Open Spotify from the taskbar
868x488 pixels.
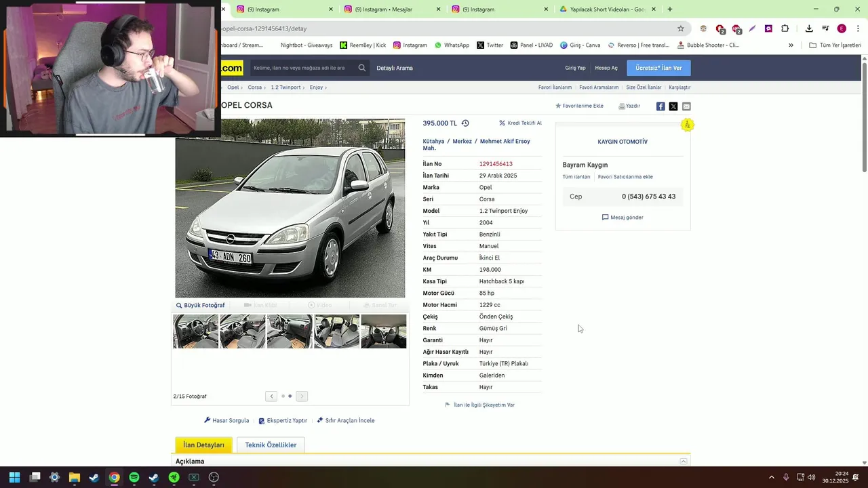coord(134,477)
